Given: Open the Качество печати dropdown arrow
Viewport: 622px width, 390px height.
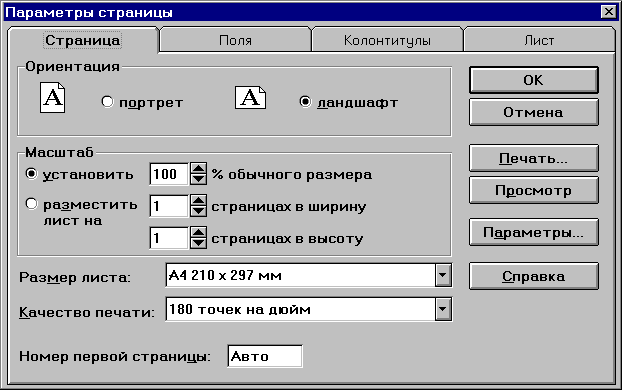Looking at the screenshot, I should [443, 309].
